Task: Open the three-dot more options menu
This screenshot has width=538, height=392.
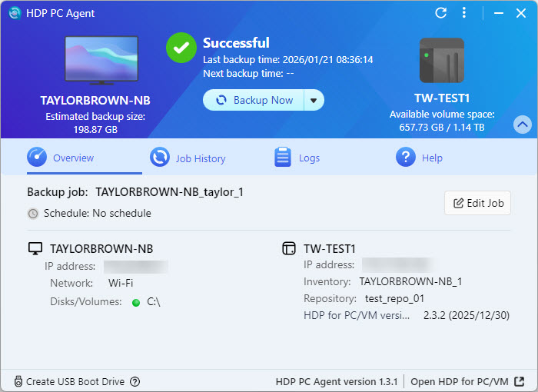Action: [463, 13]
